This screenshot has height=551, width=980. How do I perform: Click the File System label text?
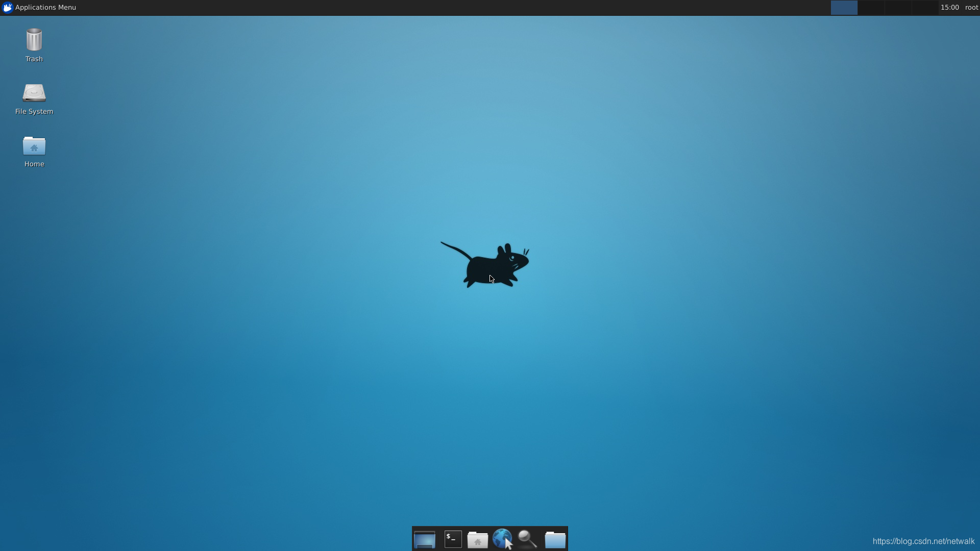[34, 112]
